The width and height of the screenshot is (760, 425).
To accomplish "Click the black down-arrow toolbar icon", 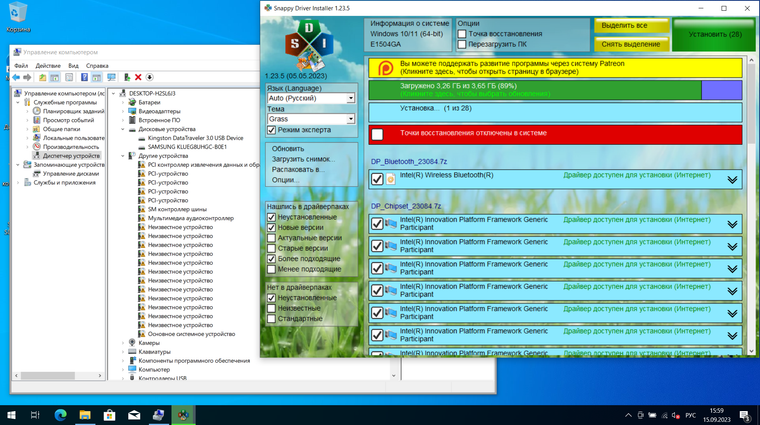I will pos(150,77).
